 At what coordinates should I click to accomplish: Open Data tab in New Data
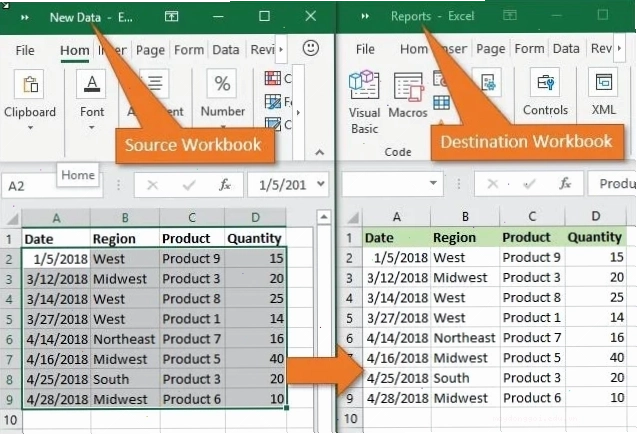coord(226,50)
